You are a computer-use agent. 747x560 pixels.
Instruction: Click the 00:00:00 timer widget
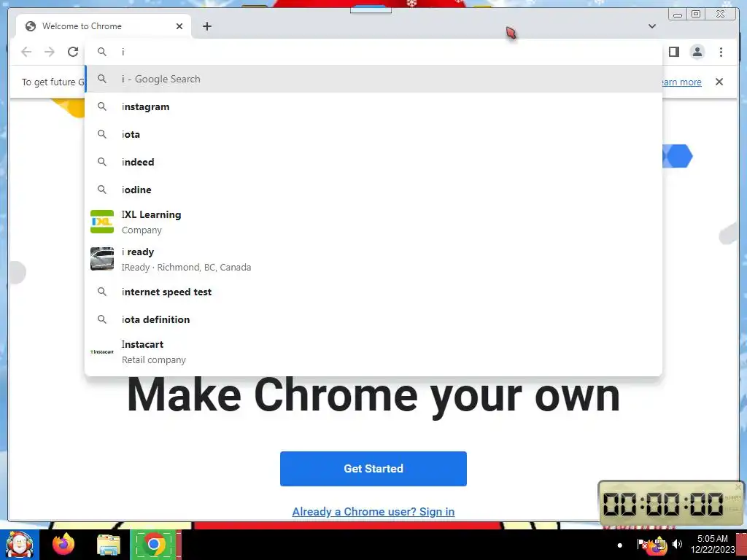tap(670, 504)
